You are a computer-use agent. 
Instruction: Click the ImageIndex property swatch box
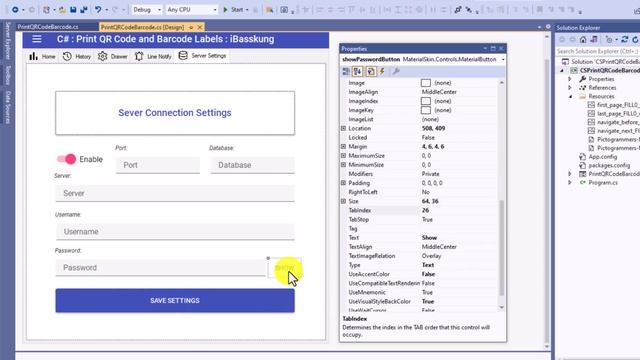coord(426,101)
